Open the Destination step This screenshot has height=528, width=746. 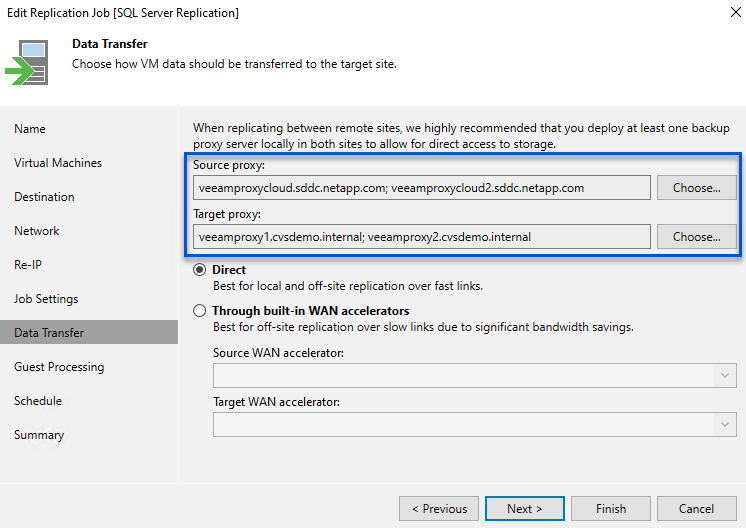click(45, 197)
